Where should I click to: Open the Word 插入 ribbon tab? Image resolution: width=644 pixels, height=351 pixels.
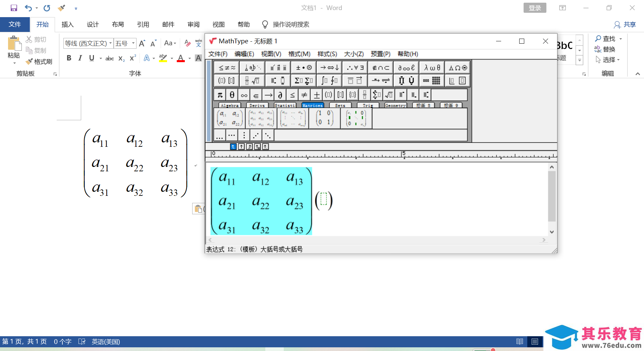pos(67,25)
